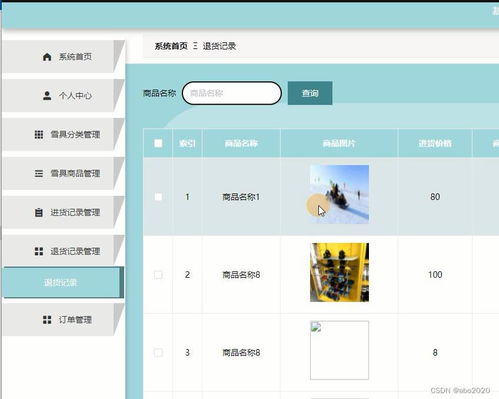Screen dimensions: 499x399
Task: Check the row 2 checkbox
Action: pos(158,275)
